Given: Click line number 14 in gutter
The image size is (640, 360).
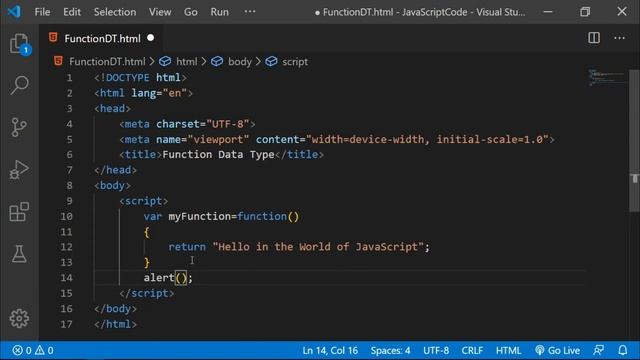Looking at the screenshot, I should [x=67, y=278].
